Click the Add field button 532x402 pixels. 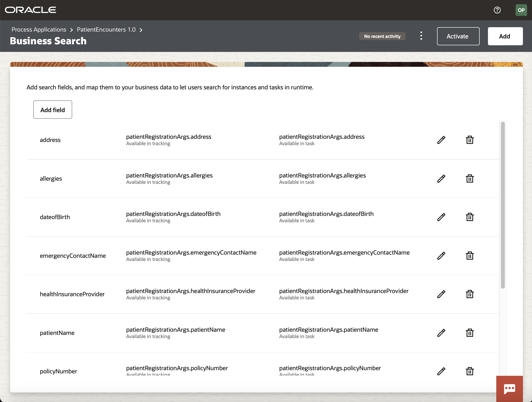click(x=52, y=109)
